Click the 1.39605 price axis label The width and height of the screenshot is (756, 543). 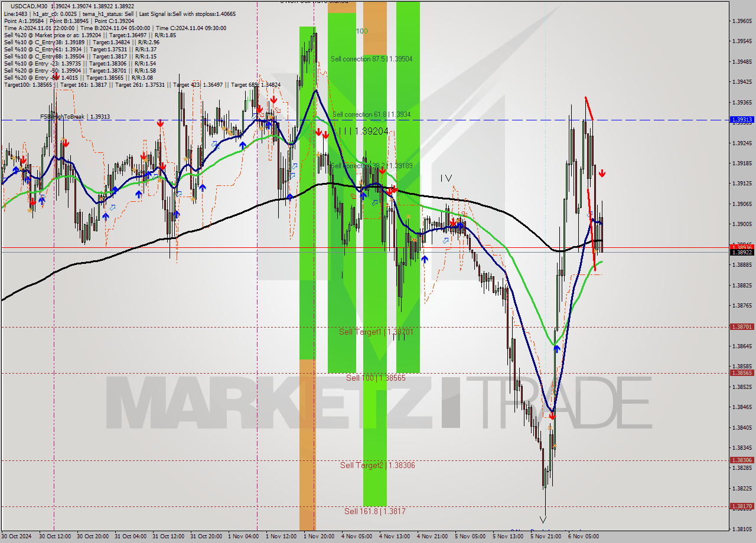(x=742, y=21)
